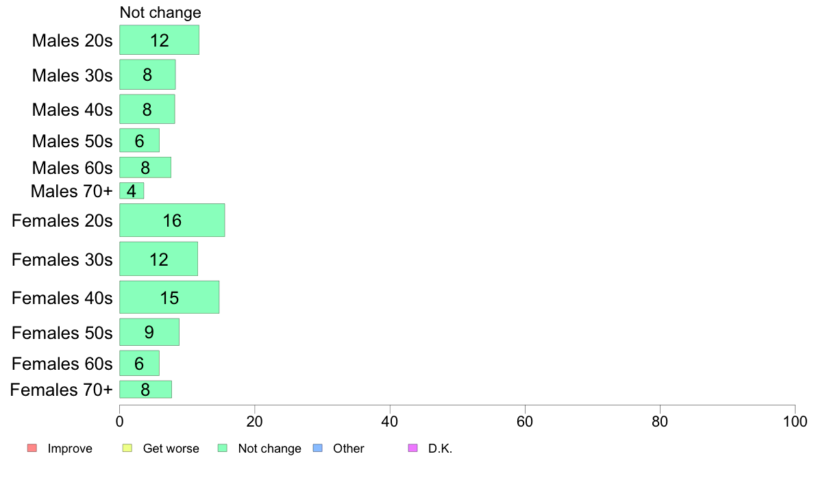
Task: Click the Males 70+ bar showing 4
Action: tap(132, 190)
